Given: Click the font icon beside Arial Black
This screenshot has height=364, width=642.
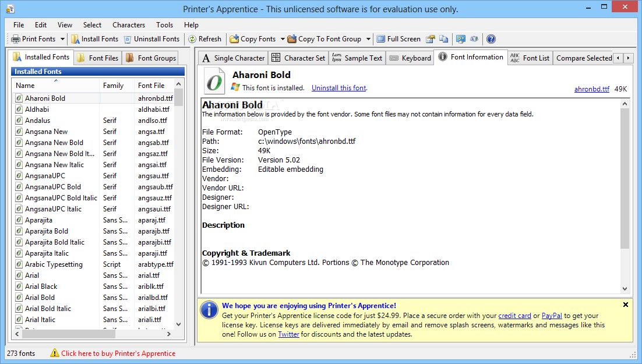Looking at the screenshot, I should coord(19,287).
